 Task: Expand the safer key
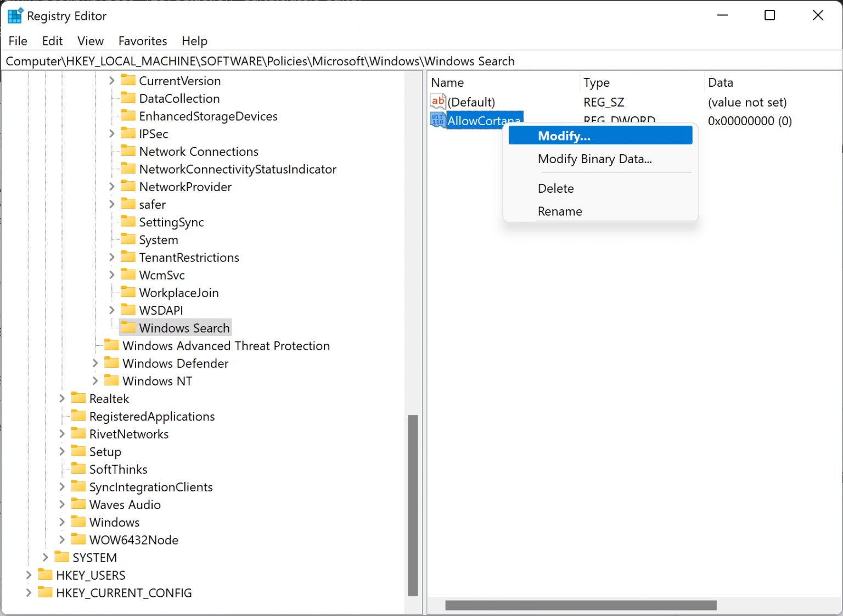(112, 204)
